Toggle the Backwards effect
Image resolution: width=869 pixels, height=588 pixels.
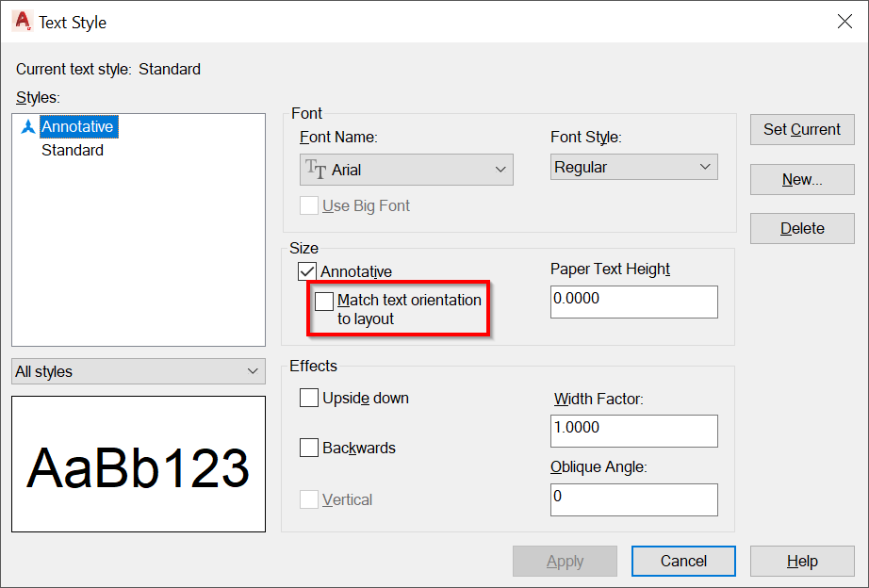(x=309, y=448)
